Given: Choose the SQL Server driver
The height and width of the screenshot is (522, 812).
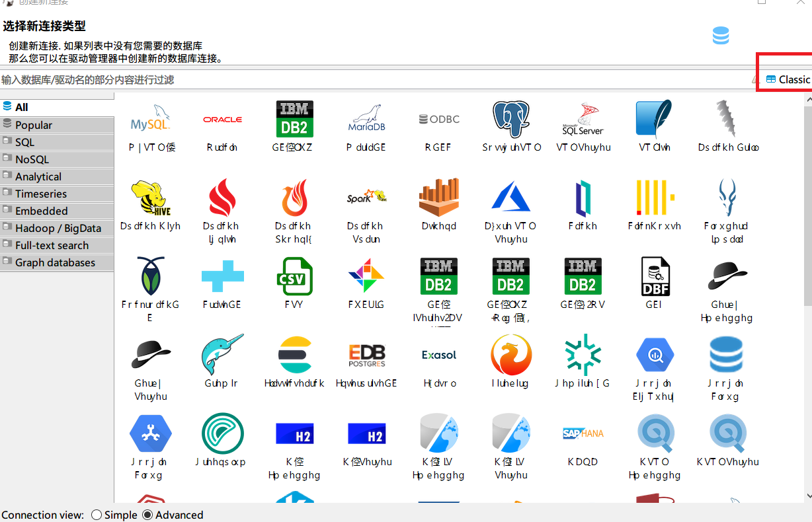Looking at the screenshot, I should pos(583,126).
